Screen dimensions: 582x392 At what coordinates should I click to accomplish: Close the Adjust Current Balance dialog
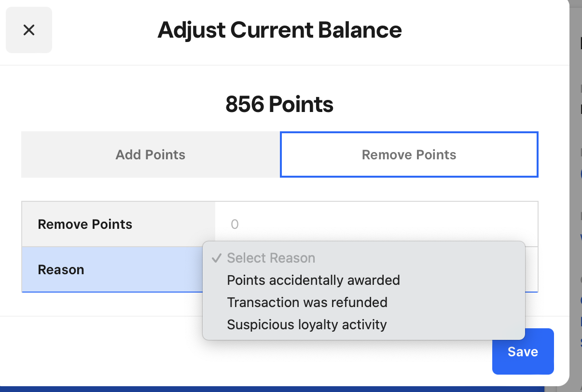(x=29, y=29)
